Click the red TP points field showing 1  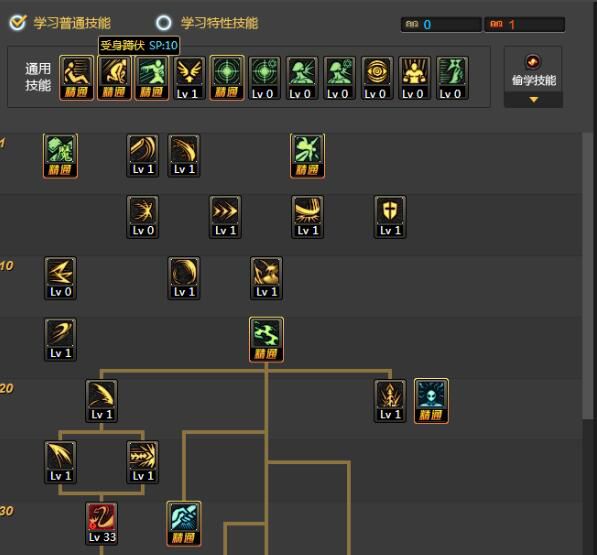pos(524,25)
